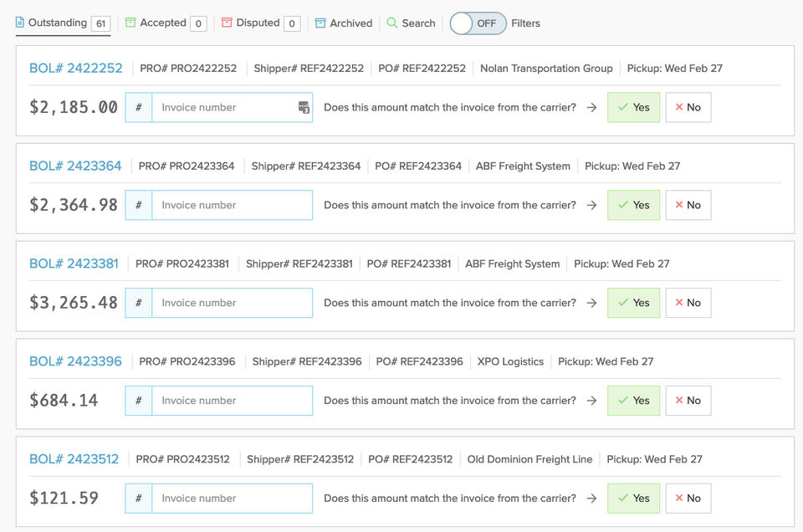The image size is (803, 532).
Task: Approve Yes for the $3,265.48 amount
Action: pyautogui.click(x=633, y=303)
